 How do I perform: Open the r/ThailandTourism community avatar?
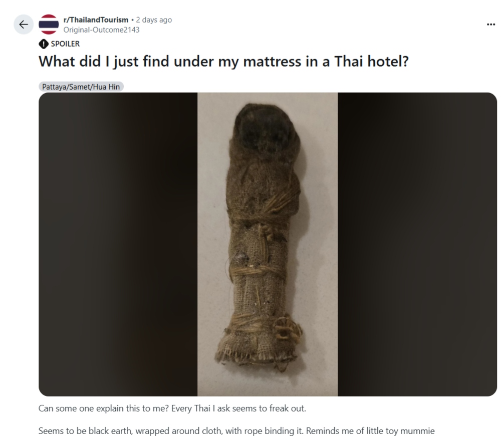coord(49,25)
